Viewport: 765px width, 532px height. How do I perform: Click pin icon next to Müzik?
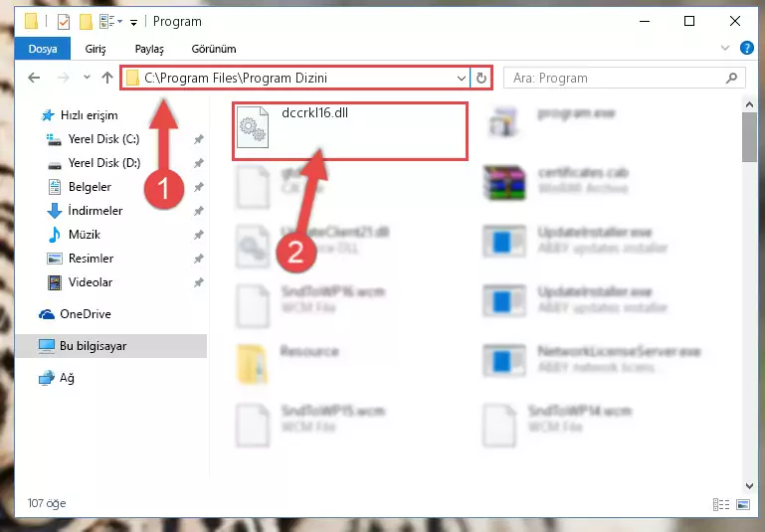point(199,235)
